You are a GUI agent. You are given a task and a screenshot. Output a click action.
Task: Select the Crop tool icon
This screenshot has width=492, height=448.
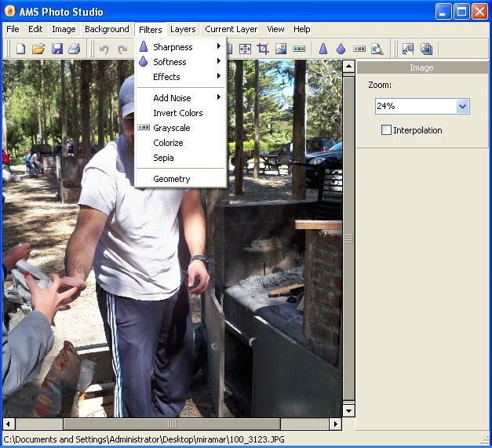pyautogui.click(x=263, y=49)
